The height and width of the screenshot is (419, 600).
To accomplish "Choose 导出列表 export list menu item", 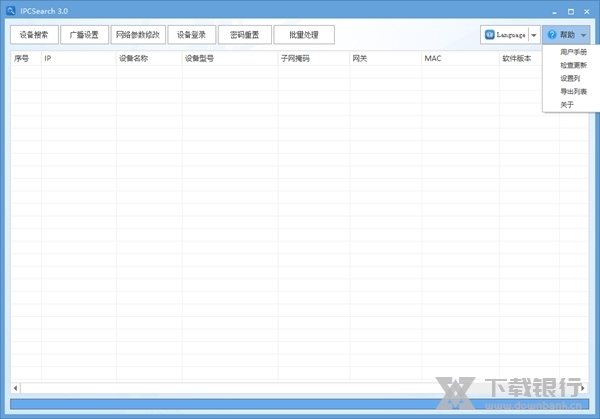I will (573, 91).
